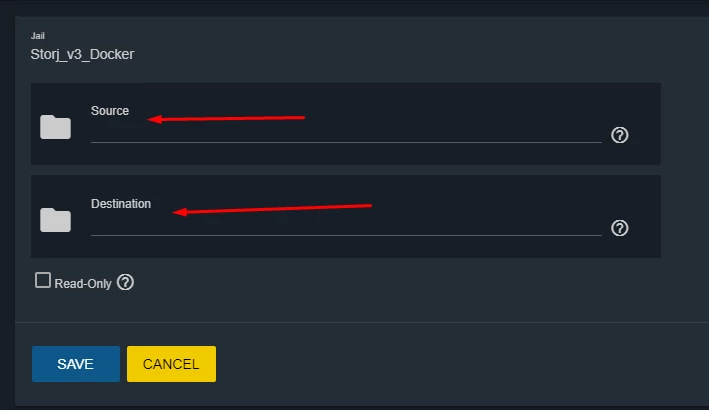Click the Read-Only label text
Viewport: 709px width, 410px height.
coord(83,283)
